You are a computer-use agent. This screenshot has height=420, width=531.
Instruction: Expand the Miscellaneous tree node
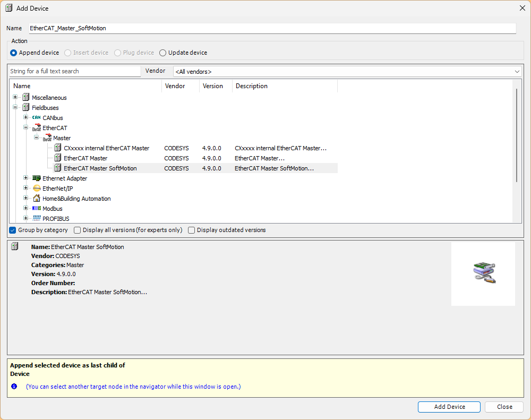[x=15, y=97]
